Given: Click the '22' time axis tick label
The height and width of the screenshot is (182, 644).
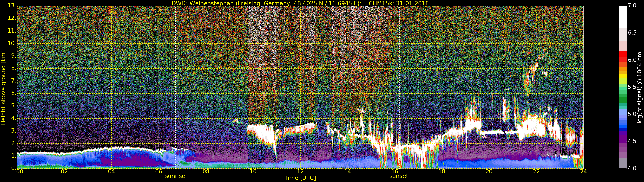Looking at the screenshot, I should click(536, 172).
